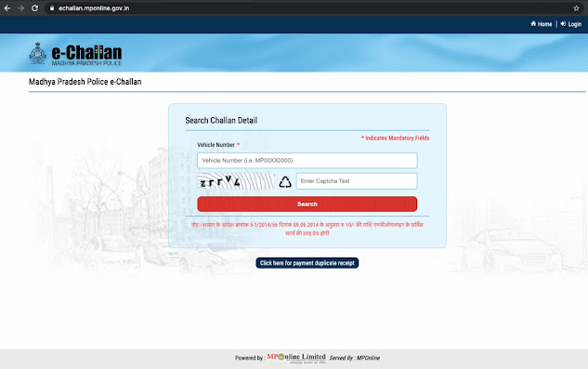This screenshot has height=369, width=588.
Task: Click the padlock site security icon
Action: click(52, 7)
